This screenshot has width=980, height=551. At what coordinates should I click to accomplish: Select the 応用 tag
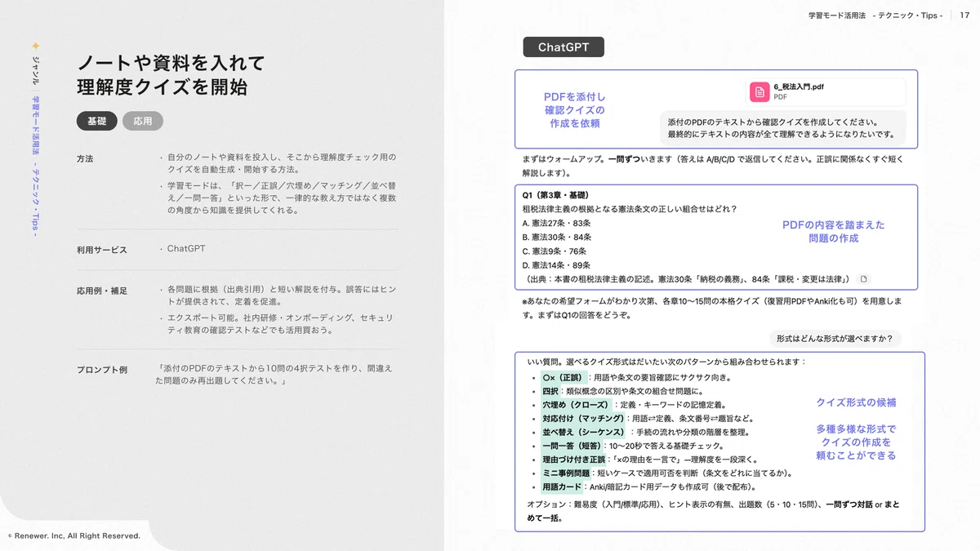pyautogui.click(x=143, y=121)
